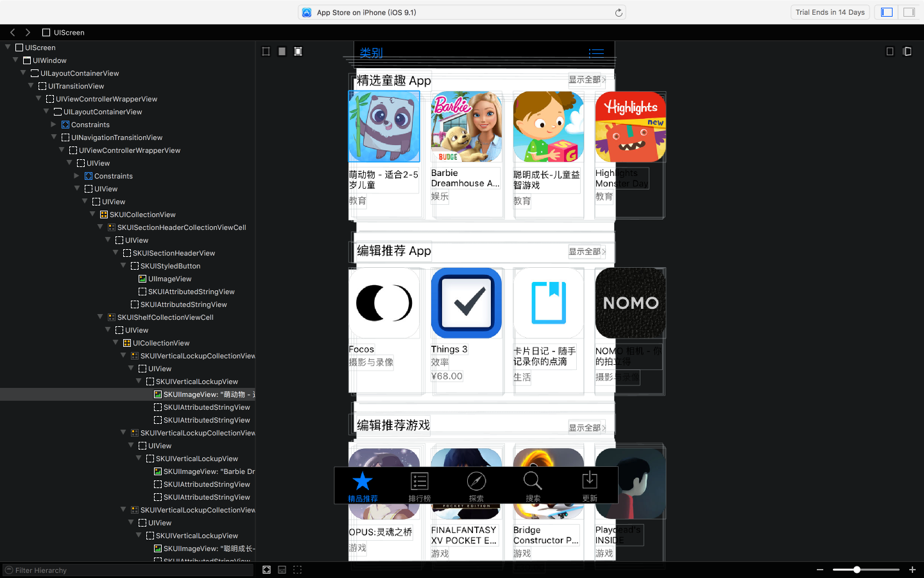Click the Bridge Constructor P... title
Image resolution: width=924 pixels, height=578 pixels.
(546, 535)
